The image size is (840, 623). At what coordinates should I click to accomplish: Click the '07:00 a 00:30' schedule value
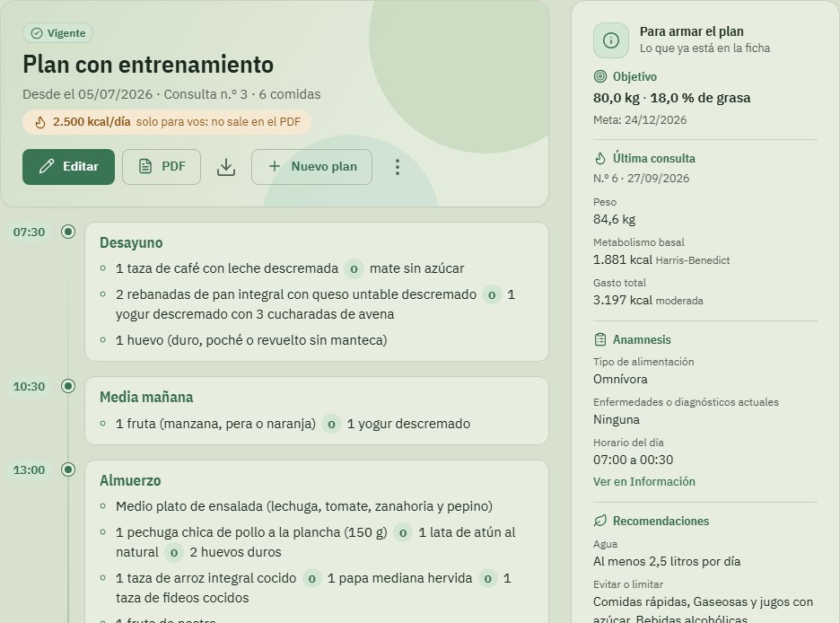[x=634, y=460]
